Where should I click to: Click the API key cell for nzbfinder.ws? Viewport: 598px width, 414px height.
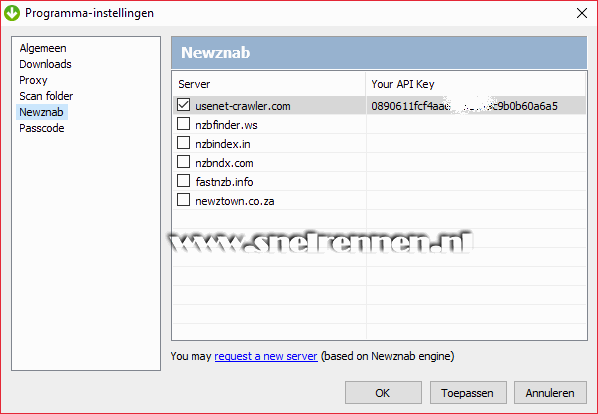[x=476, y=125]
